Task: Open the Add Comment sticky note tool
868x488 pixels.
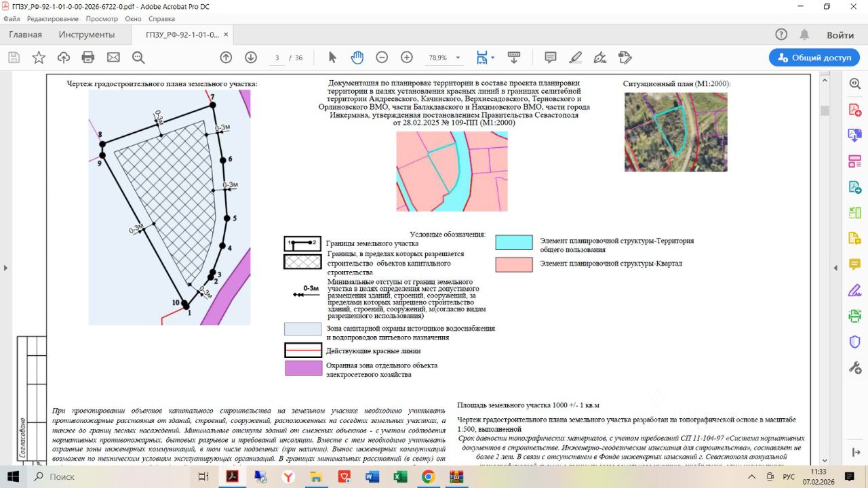Action: (x=551, y=58)
